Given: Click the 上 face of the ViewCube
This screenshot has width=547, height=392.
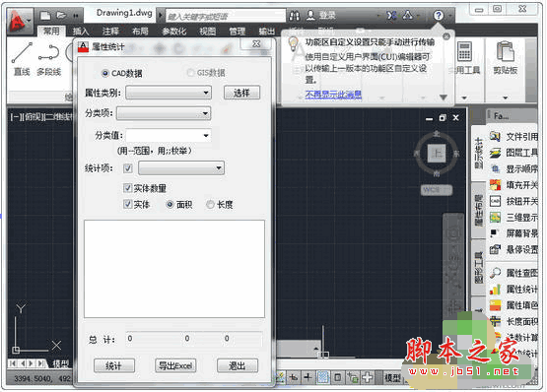Looking at the screenshot, I should click(437, 154).
